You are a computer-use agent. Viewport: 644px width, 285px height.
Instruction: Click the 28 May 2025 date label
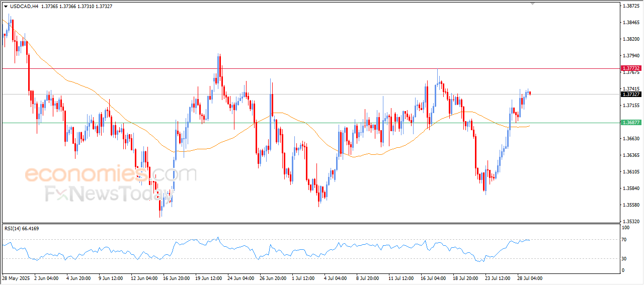click(x=16, y=278)
